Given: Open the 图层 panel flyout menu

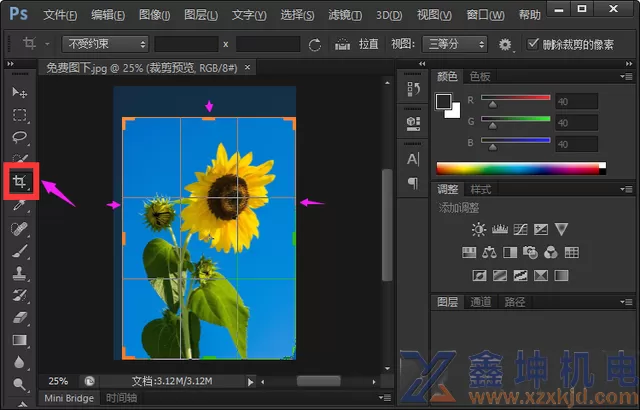Looking at the screenshot, I should (626, 302).
